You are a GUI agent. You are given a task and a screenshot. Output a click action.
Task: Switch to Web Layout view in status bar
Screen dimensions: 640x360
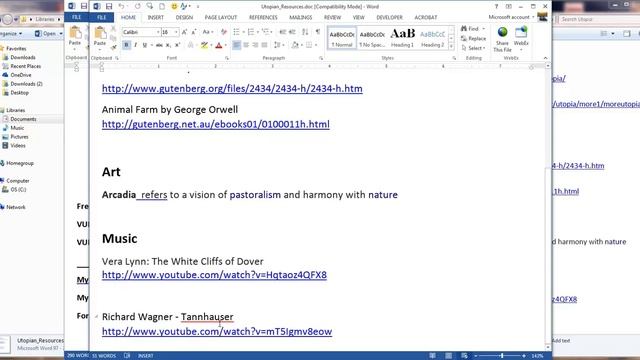coord(464,356)
